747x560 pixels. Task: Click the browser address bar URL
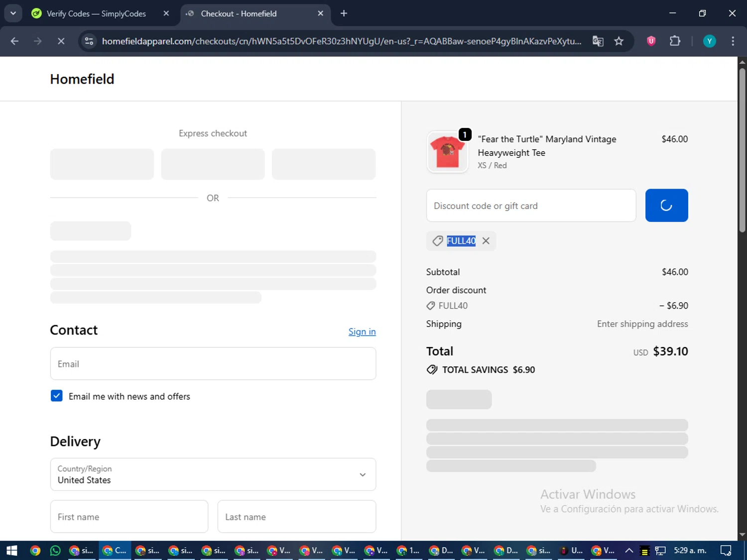342,41
